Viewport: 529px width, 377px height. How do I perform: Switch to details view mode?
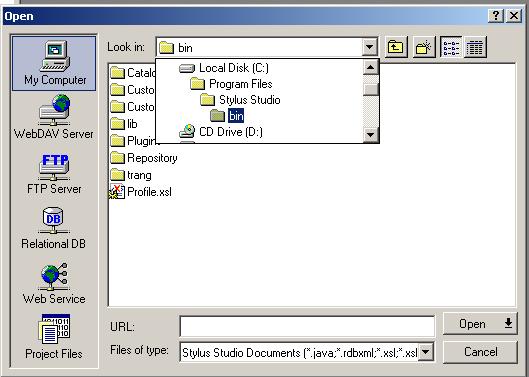[475, 47]
